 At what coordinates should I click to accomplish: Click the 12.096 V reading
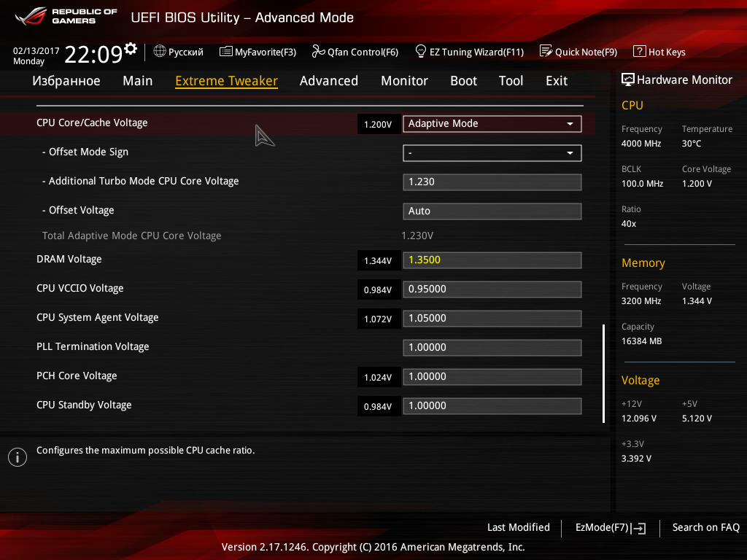(639, 418)
